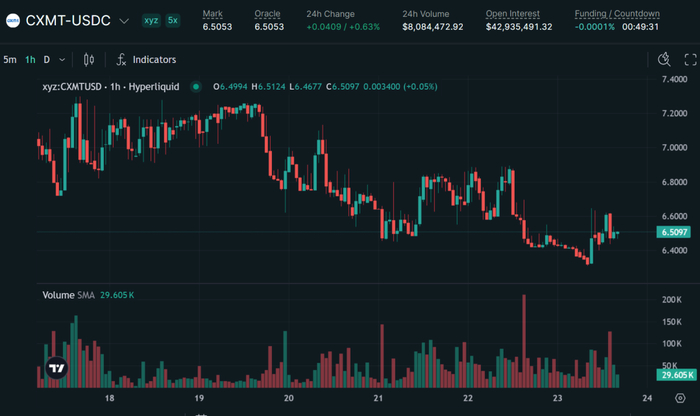
Task: Click the 7.0000 price axis label
Action: click(x=675, y=148)
